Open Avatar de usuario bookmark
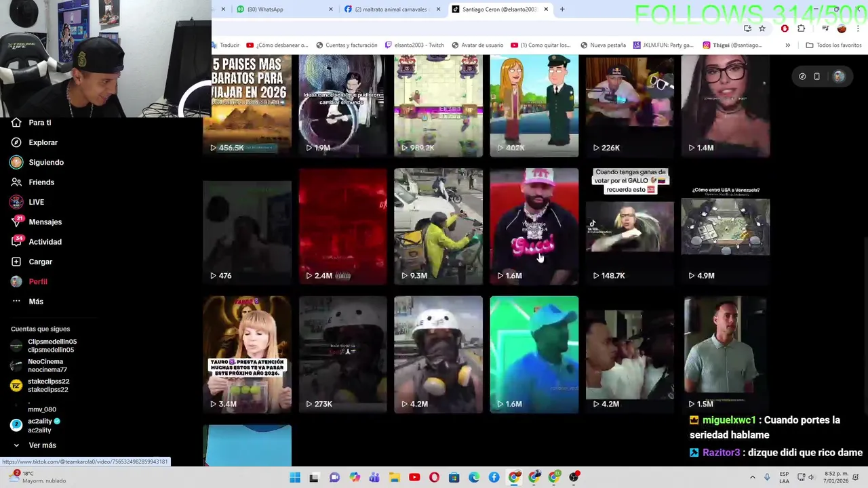Screen dimensions: 868x488 tap(477, 45)
